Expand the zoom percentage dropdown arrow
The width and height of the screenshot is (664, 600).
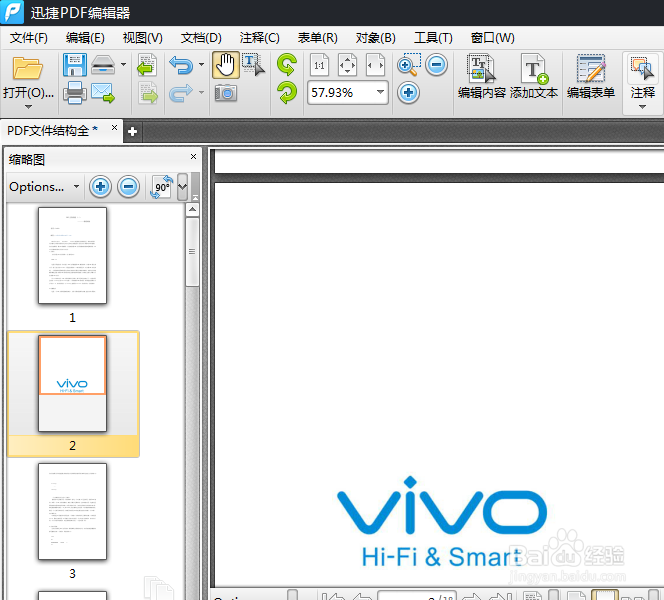point(380,92)
